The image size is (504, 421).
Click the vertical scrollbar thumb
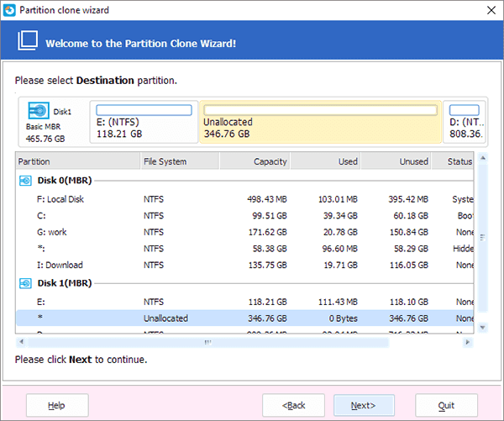[482, 237]
